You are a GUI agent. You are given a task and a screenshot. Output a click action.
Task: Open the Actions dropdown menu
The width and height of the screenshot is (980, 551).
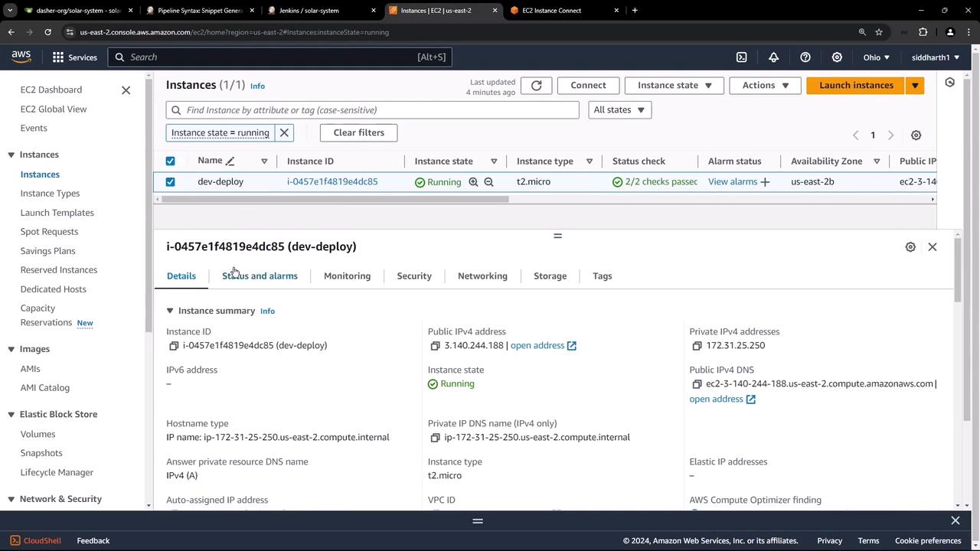pos(765,86)
